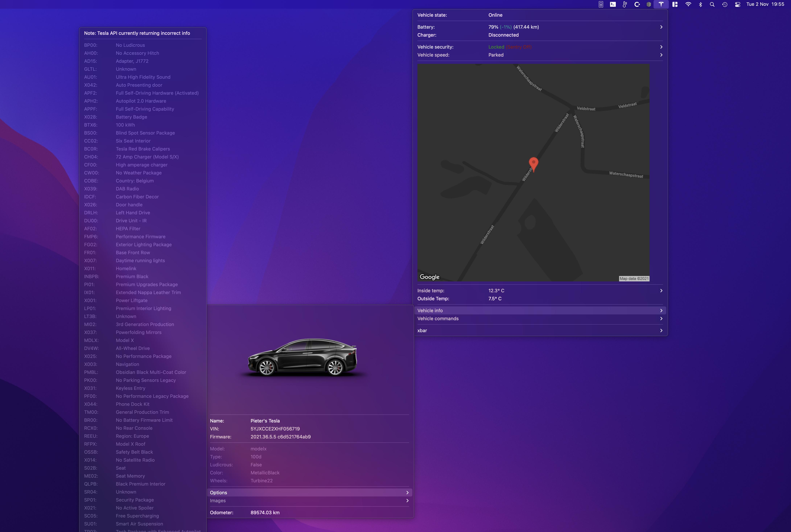Click the 'Autopilot 2.0 Hardware' option row
The height and width of the screenshot is (532, 791).
(x=143, y=101)
